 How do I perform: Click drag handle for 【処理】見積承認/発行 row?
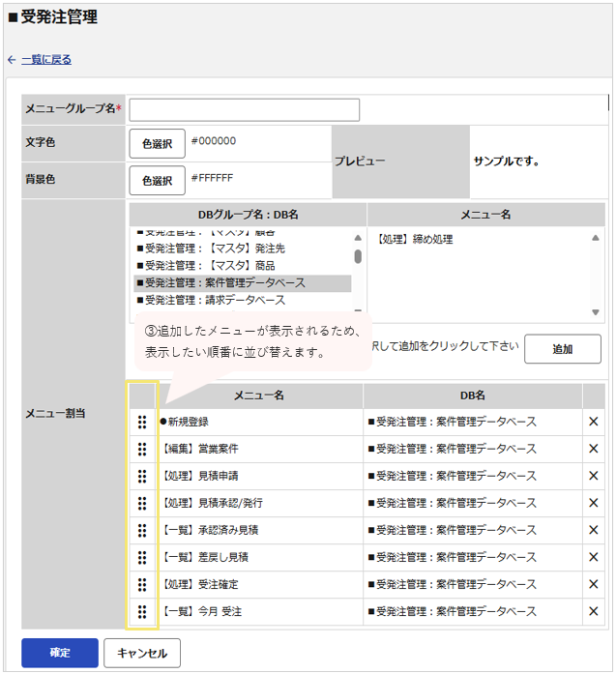coord(142,504)
